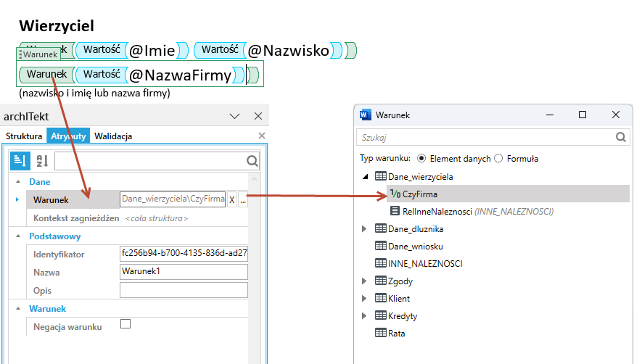642x364 pixels.
Task: Click Klient table icon
Action: tap(380, 298)
